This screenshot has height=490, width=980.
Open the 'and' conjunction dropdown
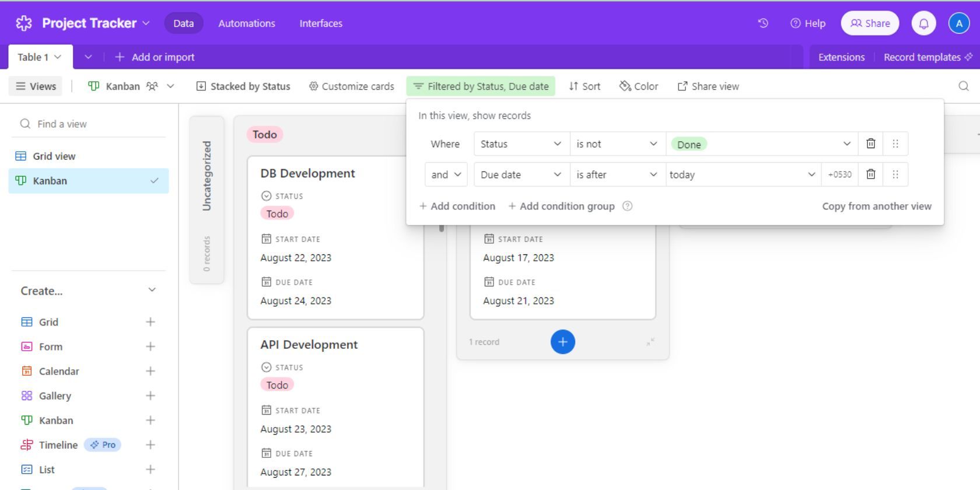point(446,174)
